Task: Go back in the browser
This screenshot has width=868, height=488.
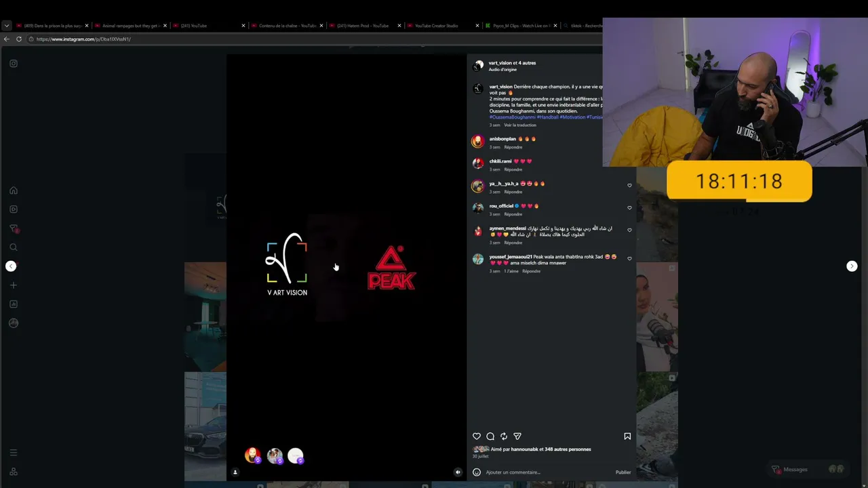Action: coord(7,39)
